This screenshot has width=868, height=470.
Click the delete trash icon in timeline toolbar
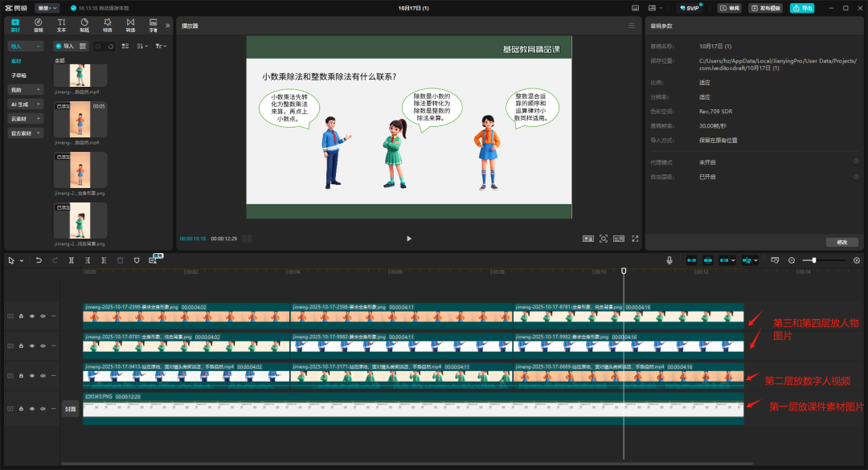[120, 260]
